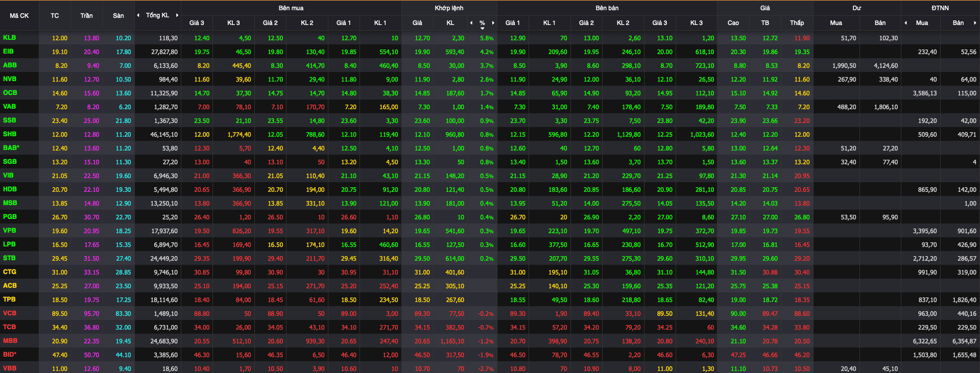Open the EIB stock ticker
This screenshot has height=373, width=980.
[8, 52]
